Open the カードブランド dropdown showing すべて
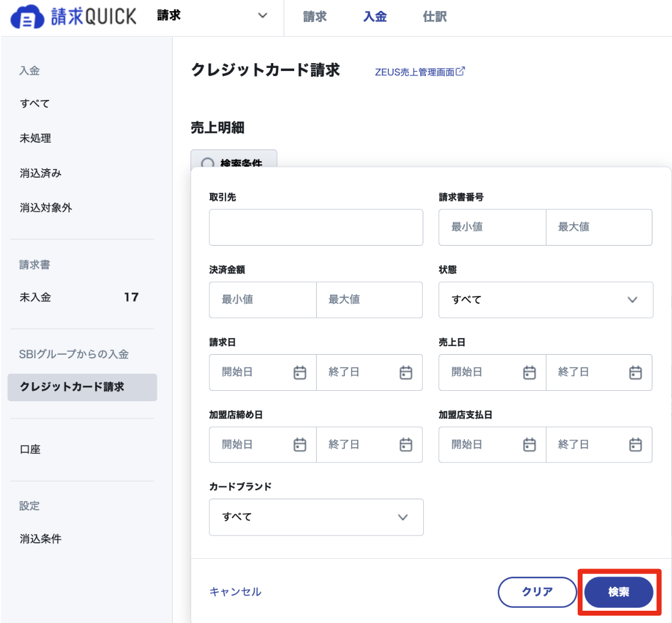The height and width of the screenshot is (623, 672). [316, 517]
